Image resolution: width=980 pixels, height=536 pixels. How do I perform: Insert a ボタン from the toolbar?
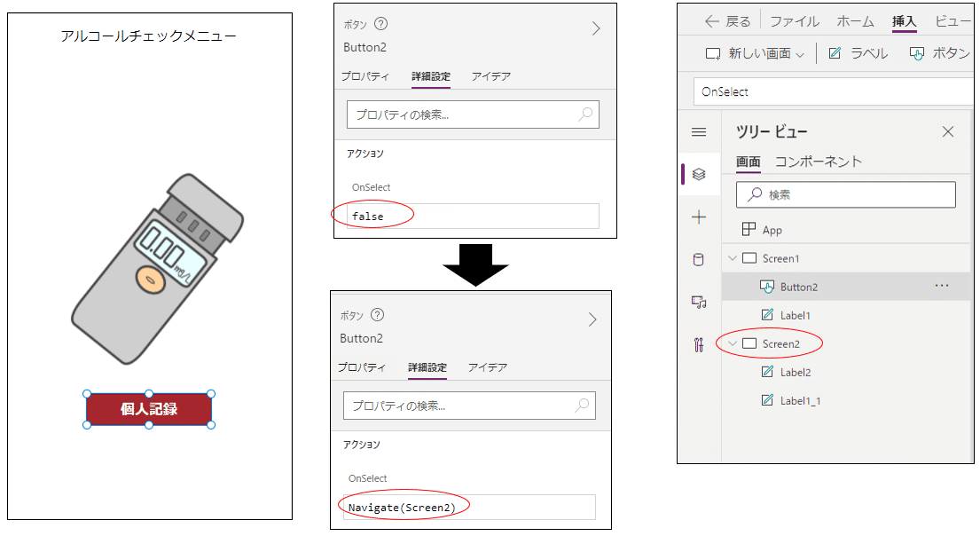pyautogui.click(x=939, y=53)
